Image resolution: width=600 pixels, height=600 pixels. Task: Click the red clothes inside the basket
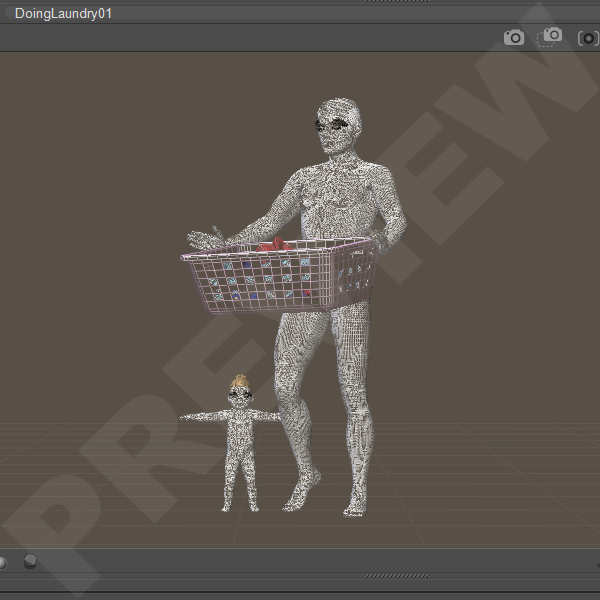(273, 246)
